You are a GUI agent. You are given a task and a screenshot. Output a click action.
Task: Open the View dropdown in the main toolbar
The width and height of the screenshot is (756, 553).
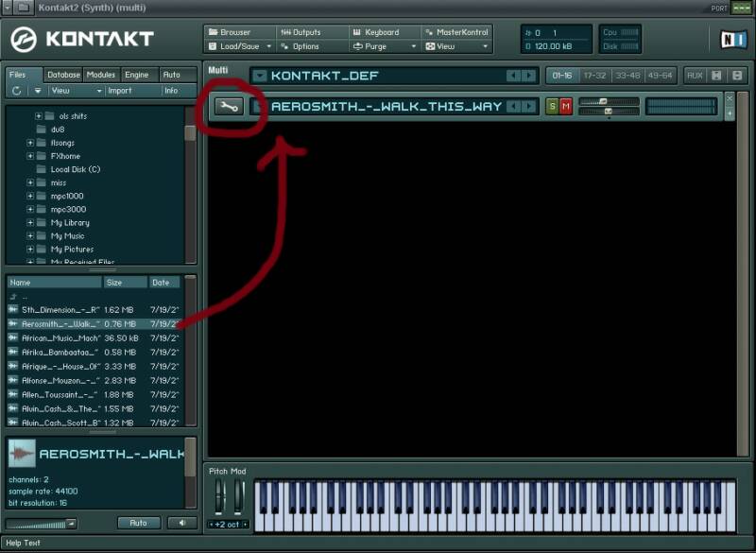tap(456, 46)
